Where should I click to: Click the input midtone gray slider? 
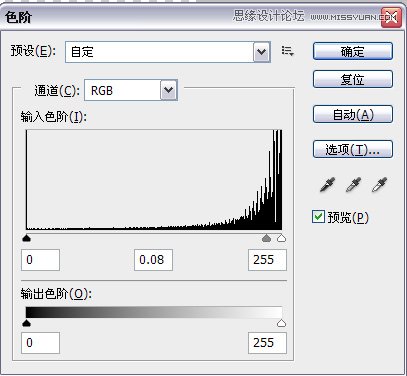click(266, 238)
